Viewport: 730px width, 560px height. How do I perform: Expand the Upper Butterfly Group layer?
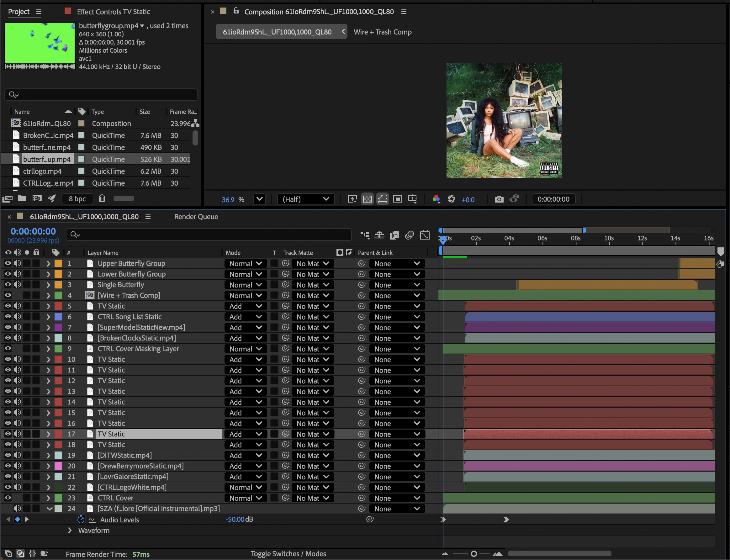tap(48, 263)
